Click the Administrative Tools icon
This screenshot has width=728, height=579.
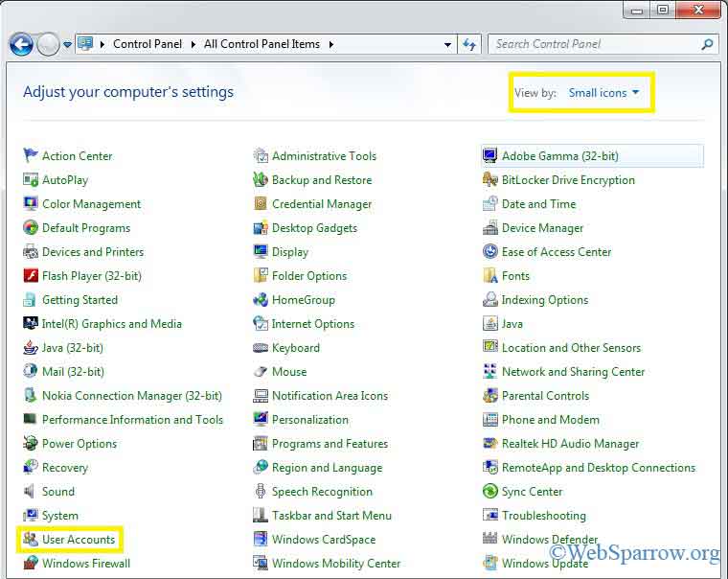tap(261, 155)
